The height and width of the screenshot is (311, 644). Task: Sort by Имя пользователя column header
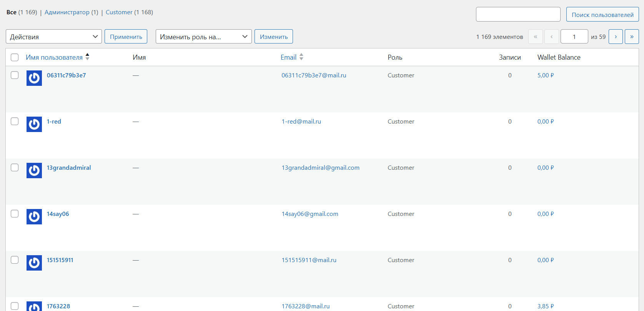click(54, 57)
